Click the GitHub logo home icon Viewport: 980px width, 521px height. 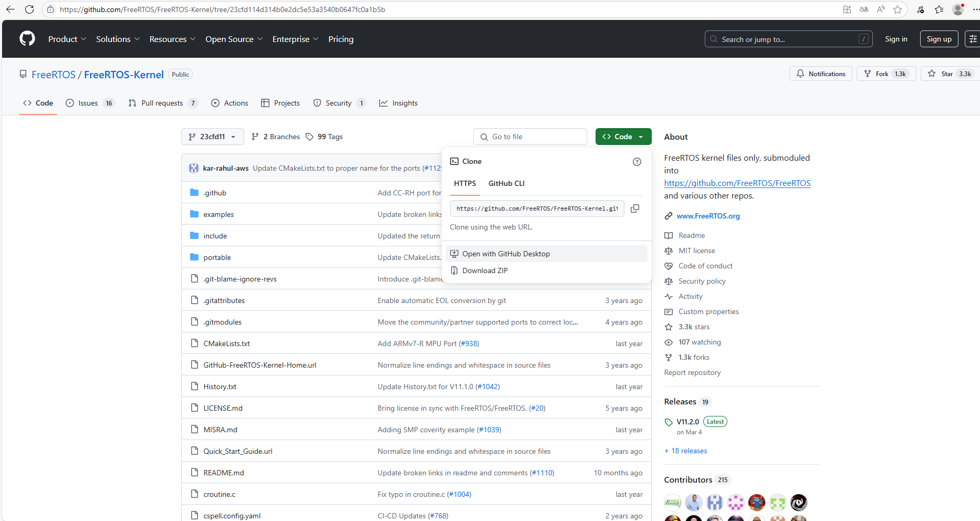point(27,39)
